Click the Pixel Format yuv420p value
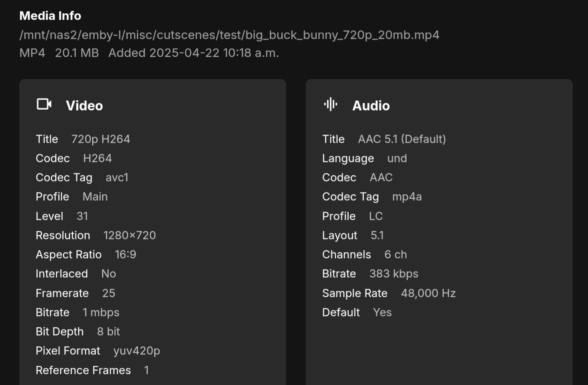Image resolution: width=588 pixels, height=385 pixels. [136, 351]
